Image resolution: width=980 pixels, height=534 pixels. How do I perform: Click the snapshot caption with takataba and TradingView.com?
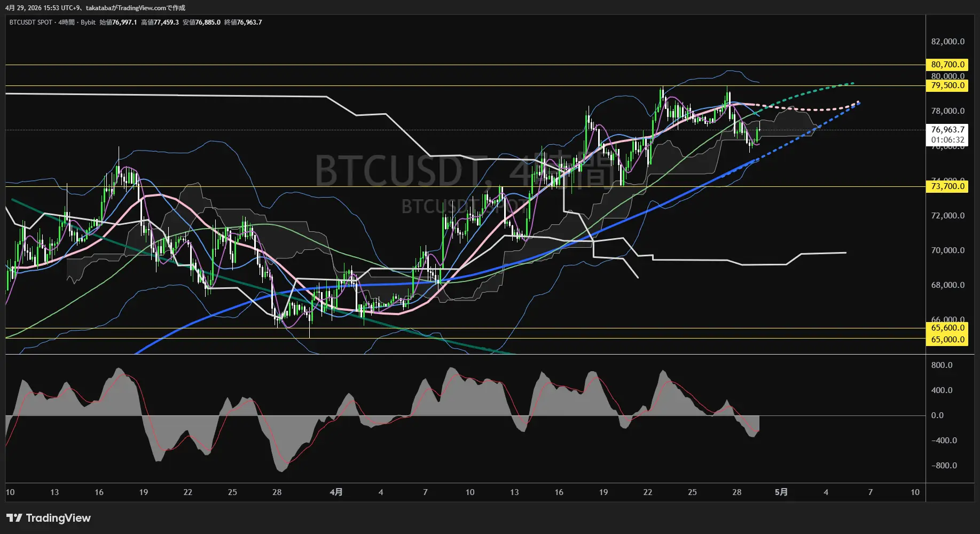pos(95,8)
